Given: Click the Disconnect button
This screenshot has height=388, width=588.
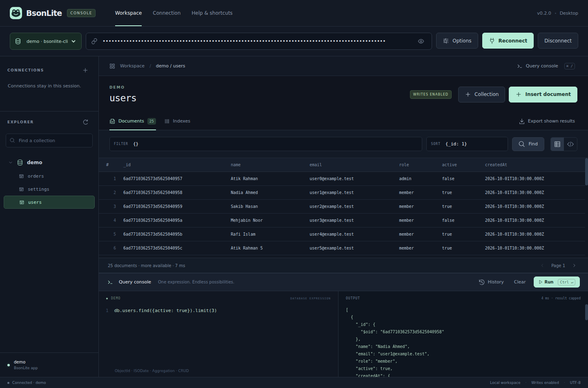Looking at the screenshot, I should click(x=558, y=41).
